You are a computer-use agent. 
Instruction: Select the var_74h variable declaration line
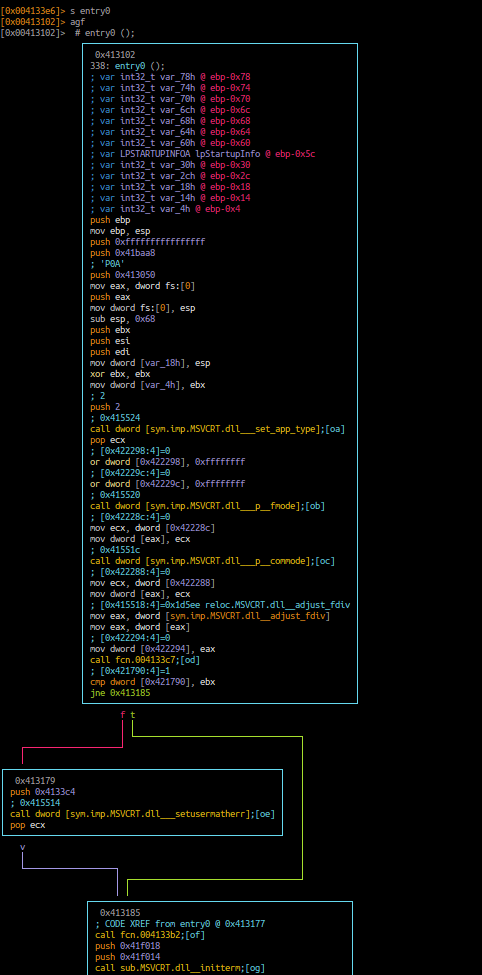(170, 88)
